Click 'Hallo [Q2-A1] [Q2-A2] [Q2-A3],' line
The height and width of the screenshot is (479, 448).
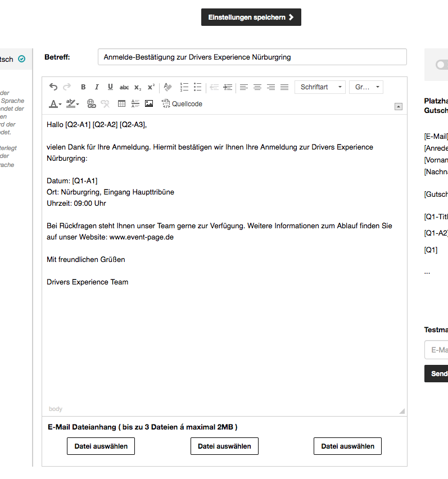tap(97, 125)
